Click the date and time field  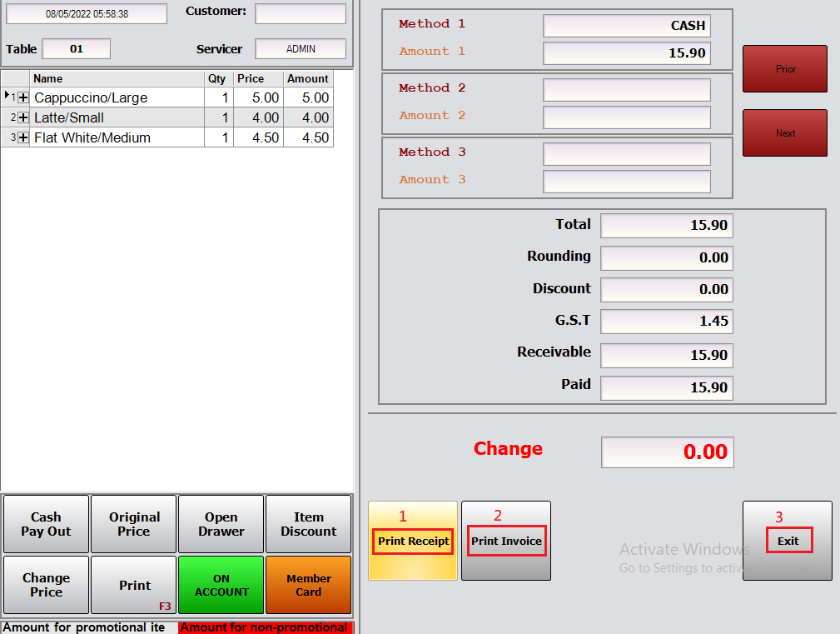(87, 13)
